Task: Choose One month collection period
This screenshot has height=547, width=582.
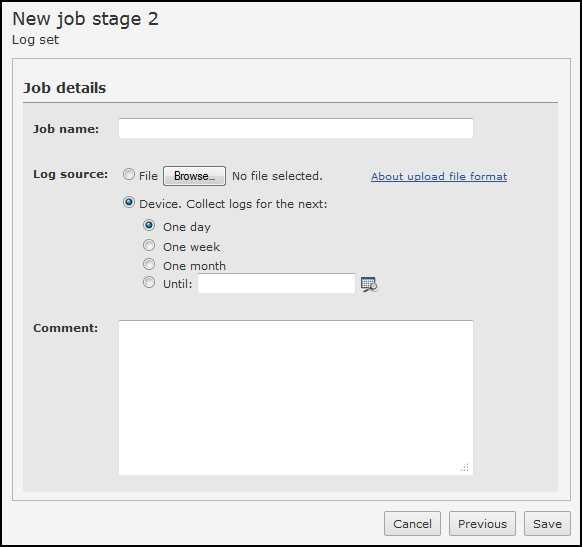Action: click(149, 264)
